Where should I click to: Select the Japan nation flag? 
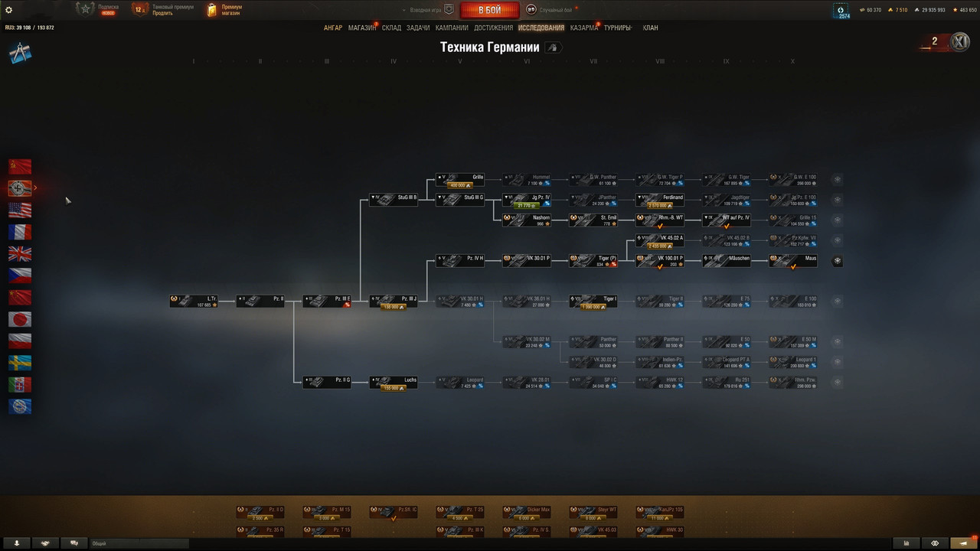click(x=20, y=319)
